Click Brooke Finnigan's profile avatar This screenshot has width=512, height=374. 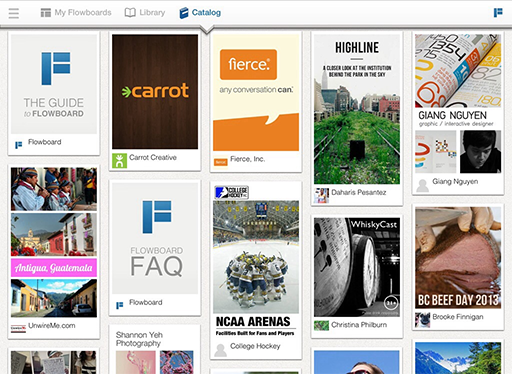tap(422, 320)
